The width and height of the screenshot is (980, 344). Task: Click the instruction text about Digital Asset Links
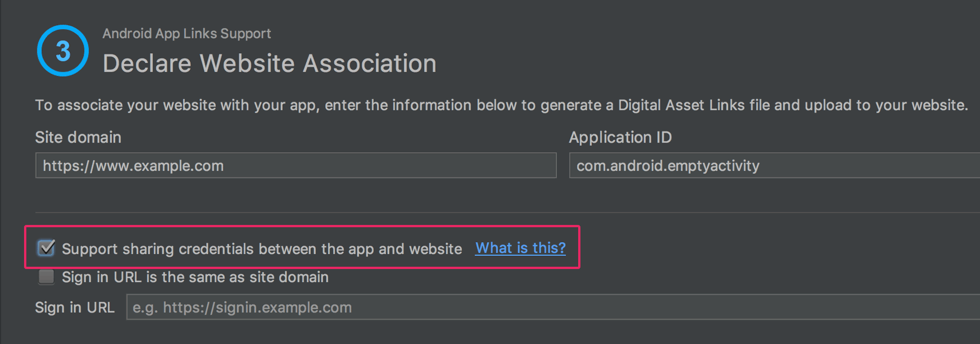click(x=501, y=105)
